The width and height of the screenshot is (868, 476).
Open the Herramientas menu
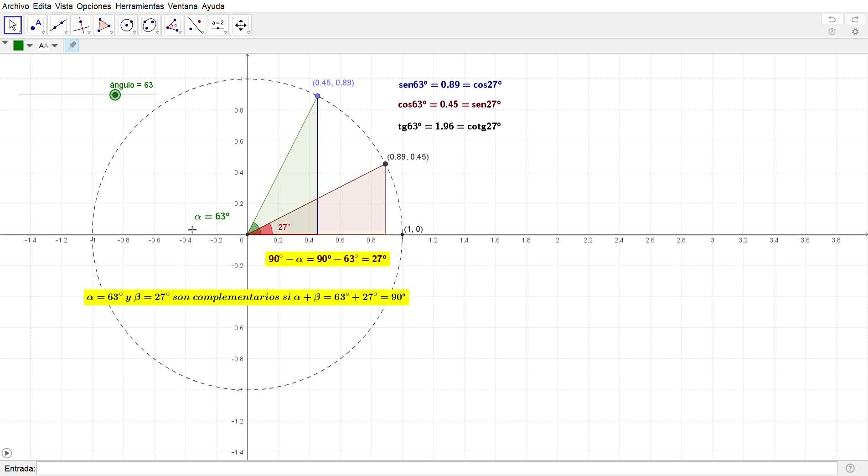click(x=139, y=6)
